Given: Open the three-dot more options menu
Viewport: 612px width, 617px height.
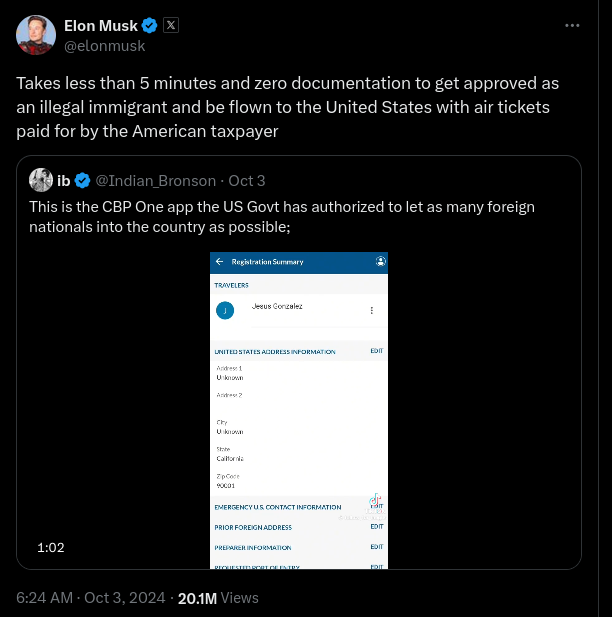Looking at the screenshot, I should coord(572,25).
